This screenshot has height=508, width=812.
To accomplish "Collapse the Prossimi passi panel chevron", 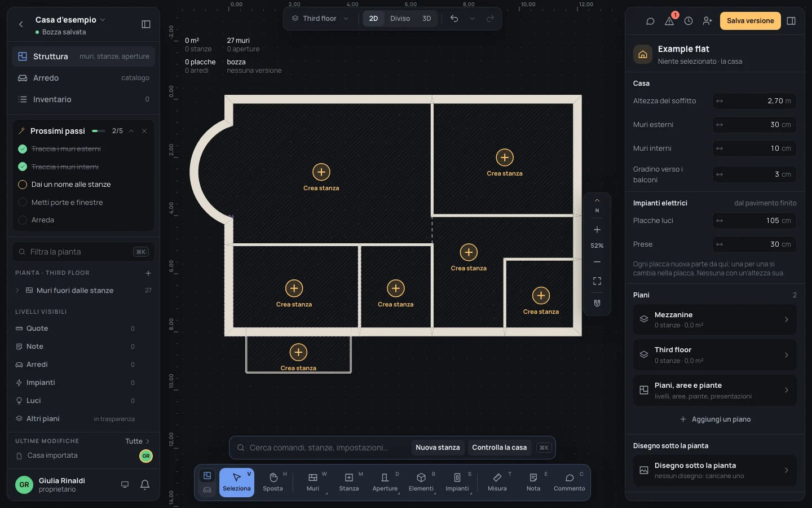I will pyautogui.click(x=131, y=131).
